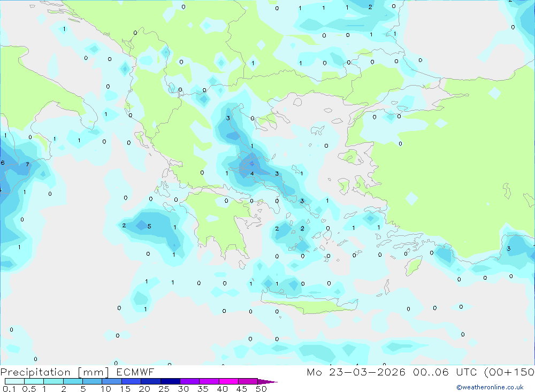Image resolution: width=535 pixels, height=392 pixels.
Task: Pick the 1 mm legend color swatch
Action: point(53,381)
